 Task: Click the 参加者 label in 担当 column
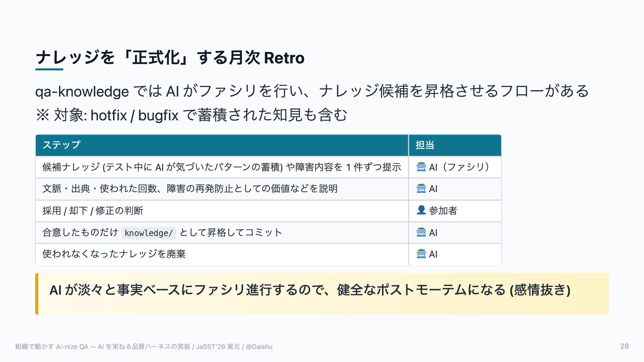(443, 210)
